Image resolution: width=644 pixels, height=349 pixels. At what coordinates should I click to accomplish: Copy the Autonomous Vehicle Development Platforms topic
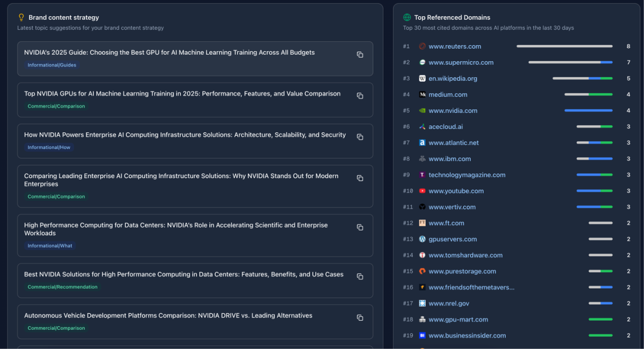tap(360, 317)
